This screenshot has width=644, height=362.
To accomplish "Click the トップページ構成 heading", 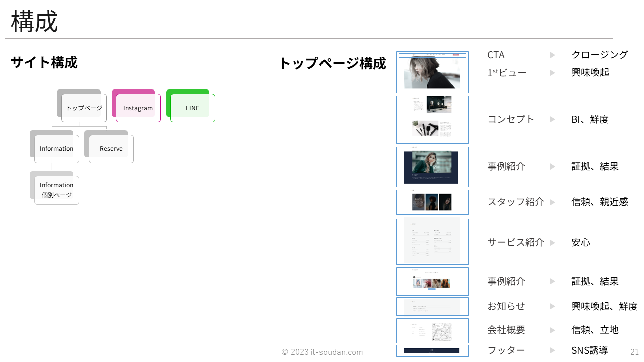I will click(x=332, y=63).
